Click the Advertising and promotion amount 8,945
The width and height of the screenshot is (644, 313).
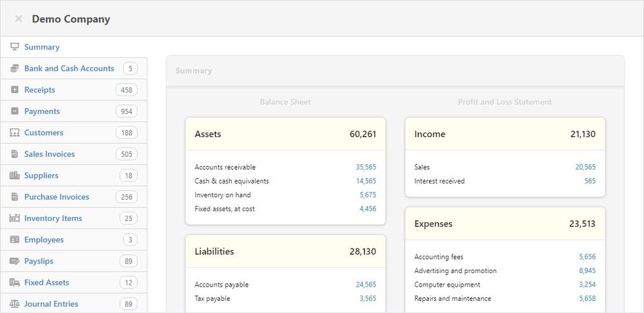coord(587,270)
